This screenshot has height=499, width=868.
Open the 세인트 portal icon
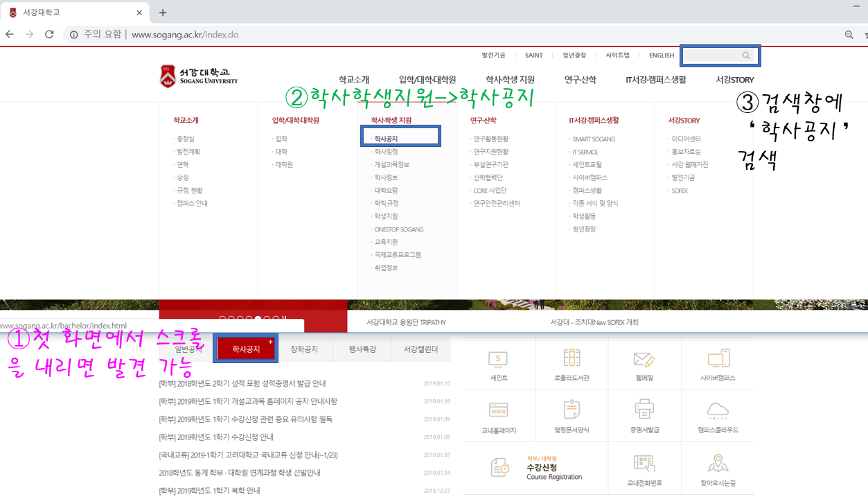click(499, 359)
